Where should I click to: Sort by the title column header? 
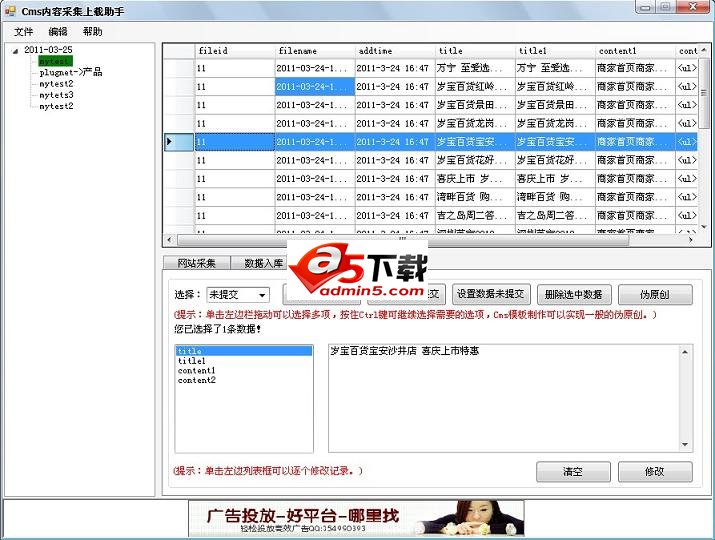pos(475,51)
